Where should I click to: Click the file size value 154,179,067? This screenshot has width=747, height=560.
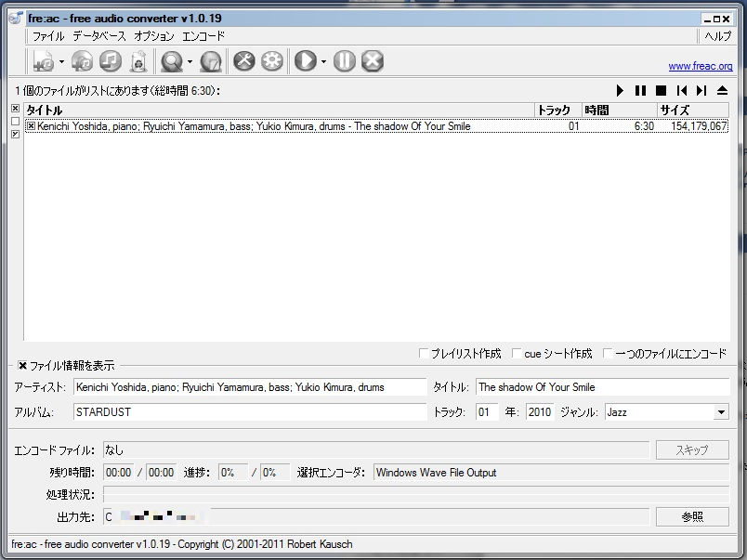(x=699, y=126)
